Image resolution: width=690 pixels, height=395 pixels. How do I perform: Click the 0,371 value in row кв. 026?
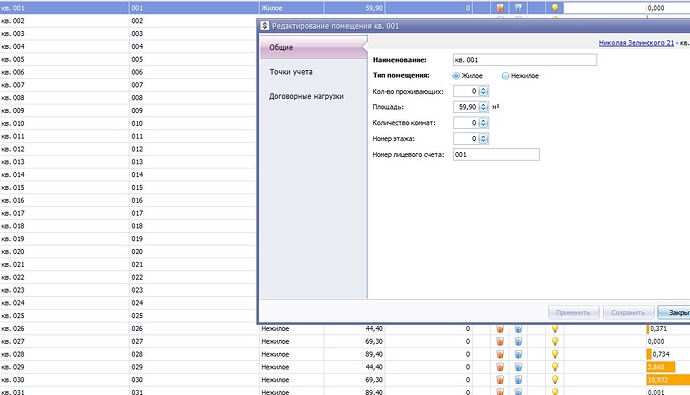(658, 329)
